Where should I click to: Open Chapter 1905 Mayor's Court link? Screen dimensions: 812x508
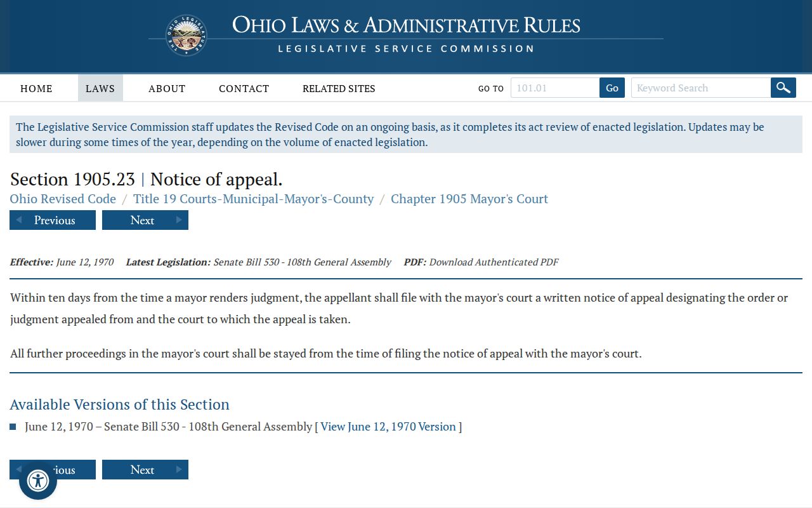coord(469,199)
